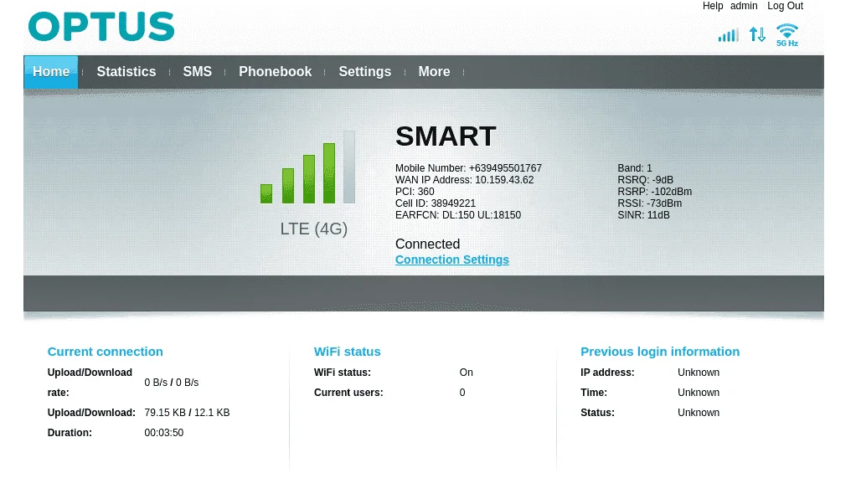The height and width of the screenshot is (504, 856).
Task: Switch to the Phonebook tab
Action: coord(275,72)
